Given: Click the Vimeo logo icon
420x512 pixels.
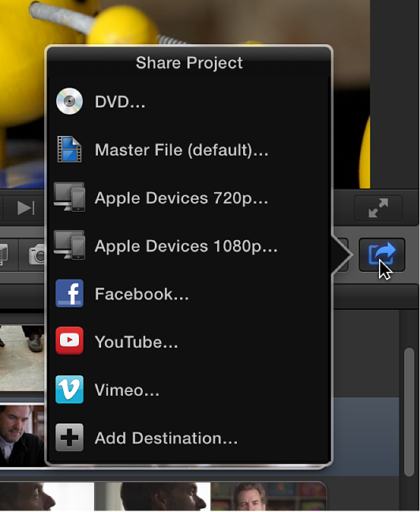Looking at the screenshot, I should (x=69, y=390).
